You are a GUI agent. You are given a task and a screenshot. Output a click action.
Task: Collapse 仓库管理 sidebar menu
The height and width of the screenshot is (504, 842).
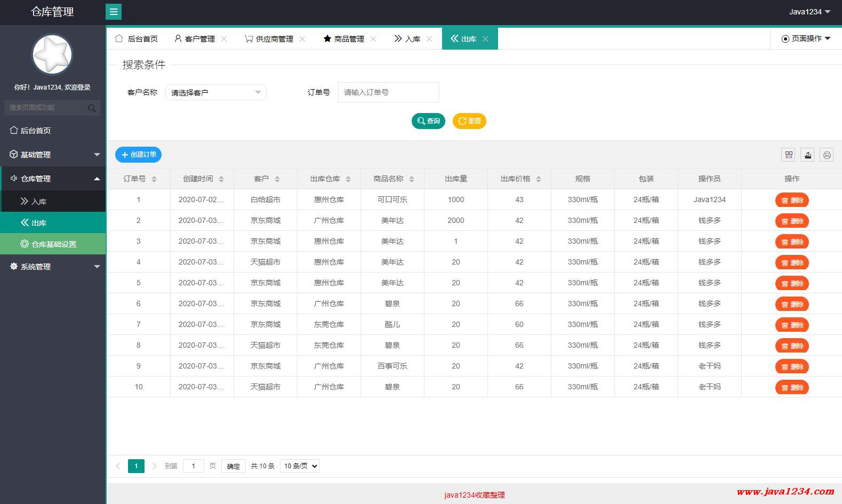point(53,179)
